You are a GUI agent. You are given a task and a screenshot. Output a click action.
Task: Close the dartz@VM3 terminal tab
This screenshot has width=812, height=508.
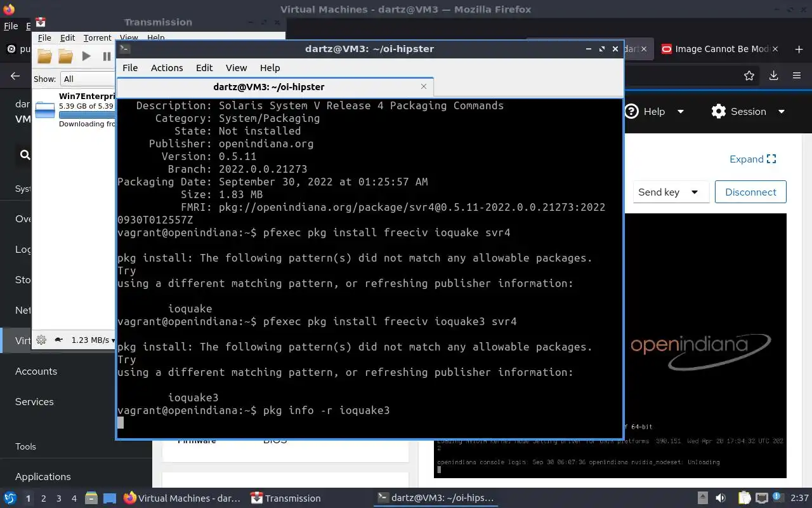coord(424,86)
